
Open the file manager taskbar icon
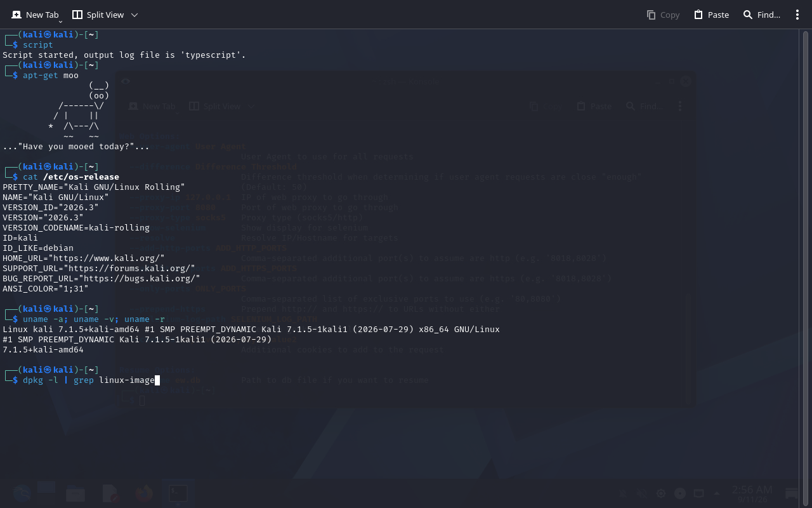(x=75, y=493)
